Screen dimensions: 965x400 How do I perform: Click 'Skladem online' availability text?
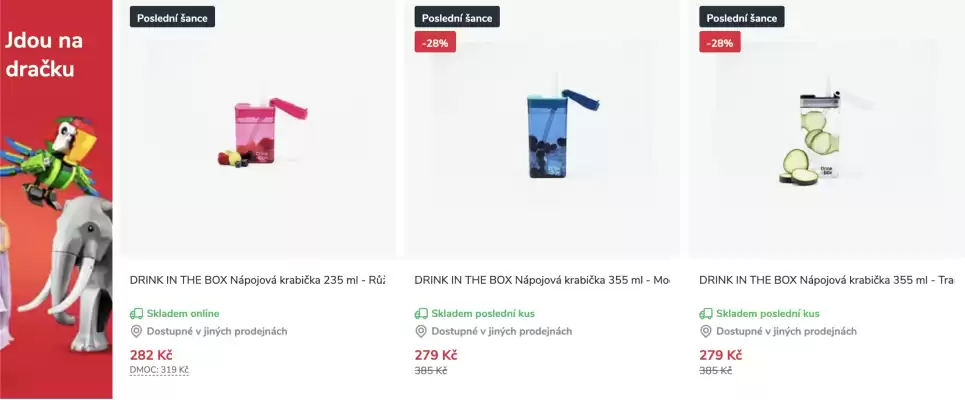(183, 314)
